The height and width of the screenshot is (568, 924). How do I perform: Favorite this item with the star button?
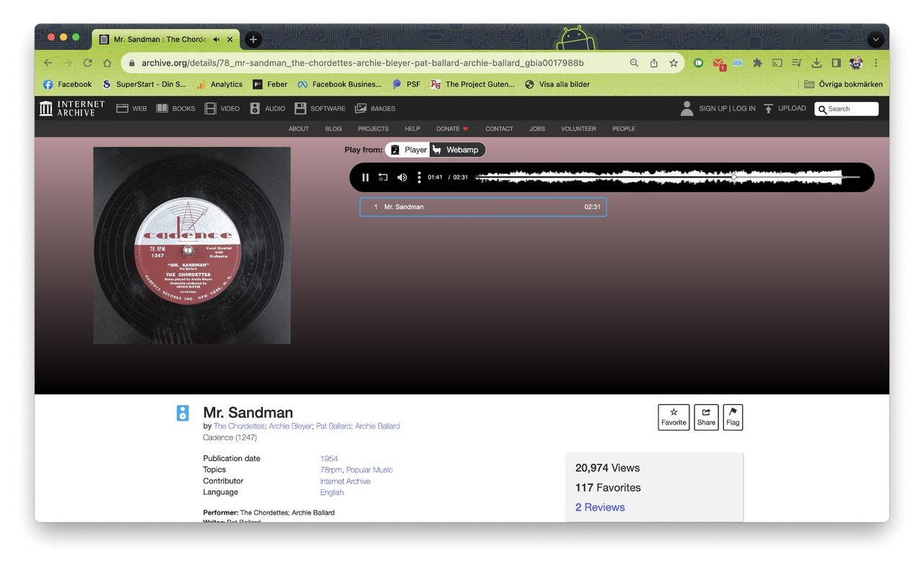click(x=674, y=417)
